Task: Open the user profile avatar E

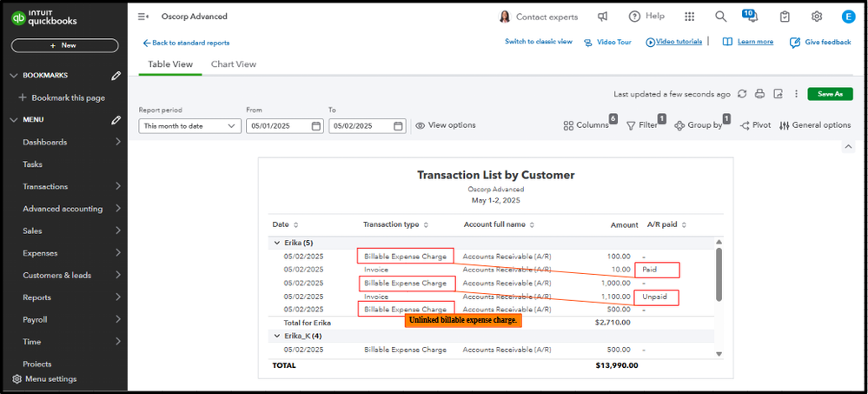Action: pos(848,17)
